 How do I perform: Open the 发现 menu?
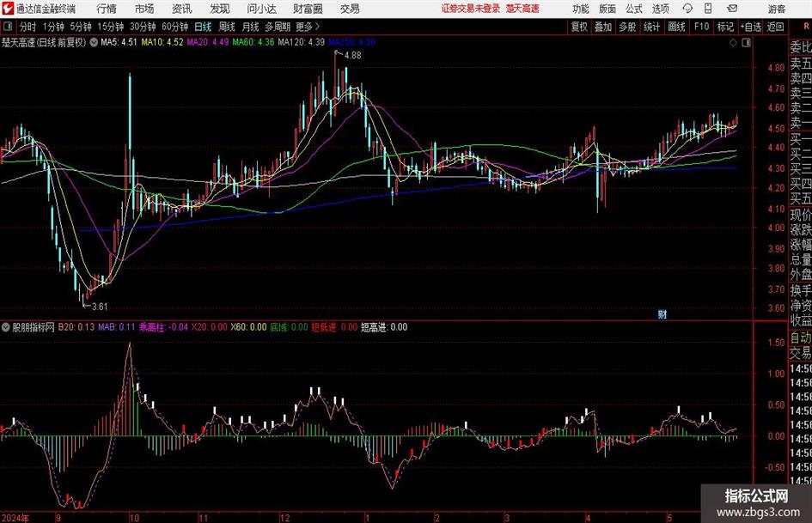[x=220, y=9]
